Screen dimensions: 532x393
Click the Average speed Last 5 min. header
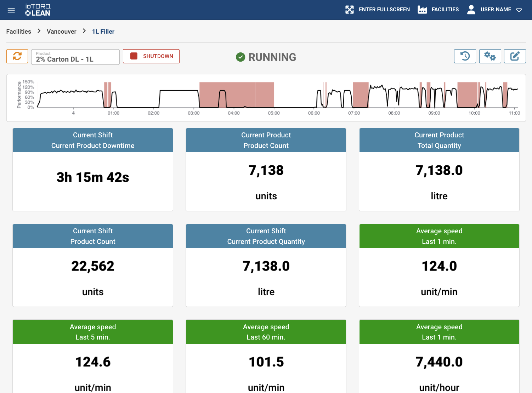(x=93, y=332)
